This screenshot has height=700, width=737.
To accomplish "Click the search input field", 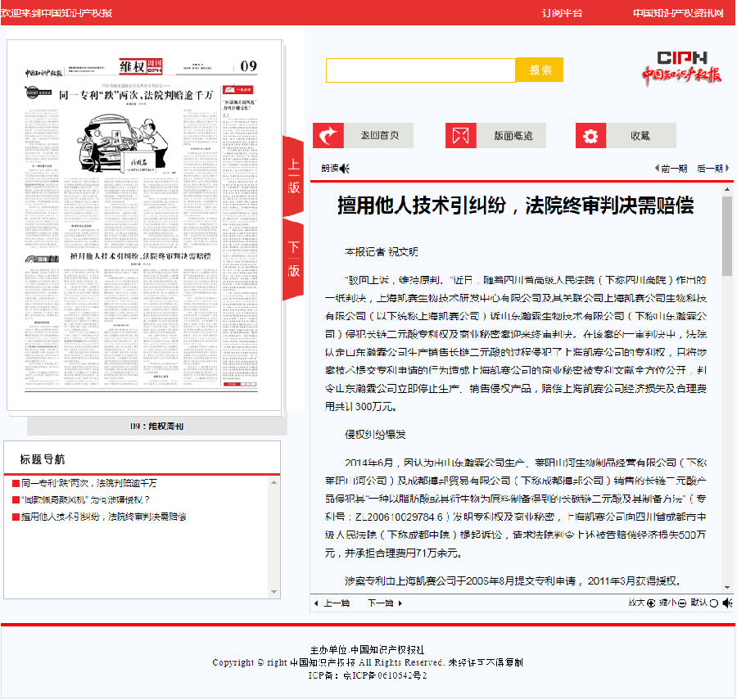I will (420, 70).
